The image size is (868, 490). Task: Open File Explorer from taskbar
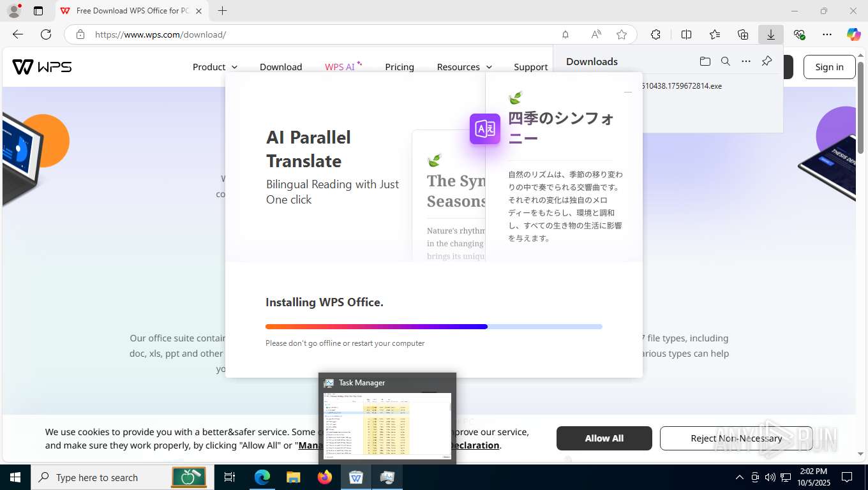pyautogui.click(x=294, y=477)
